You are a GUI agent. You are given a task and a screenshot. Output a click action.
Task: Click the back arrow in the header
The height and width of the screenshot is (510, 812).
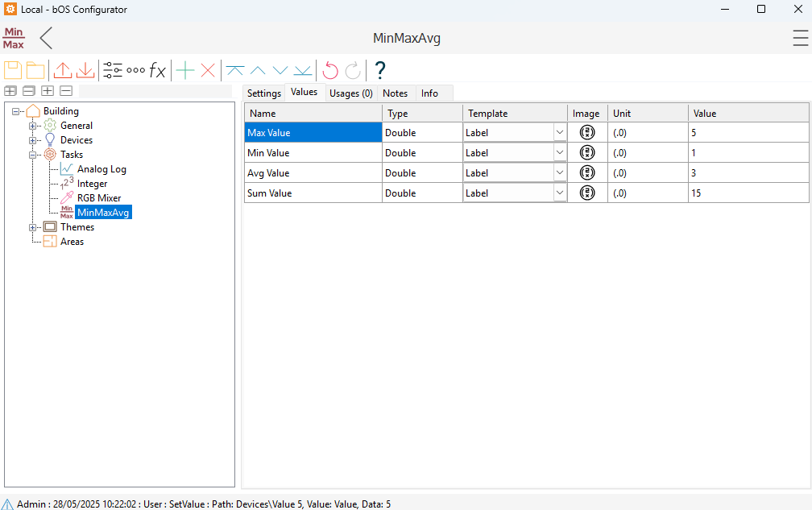tap(46, 38)
